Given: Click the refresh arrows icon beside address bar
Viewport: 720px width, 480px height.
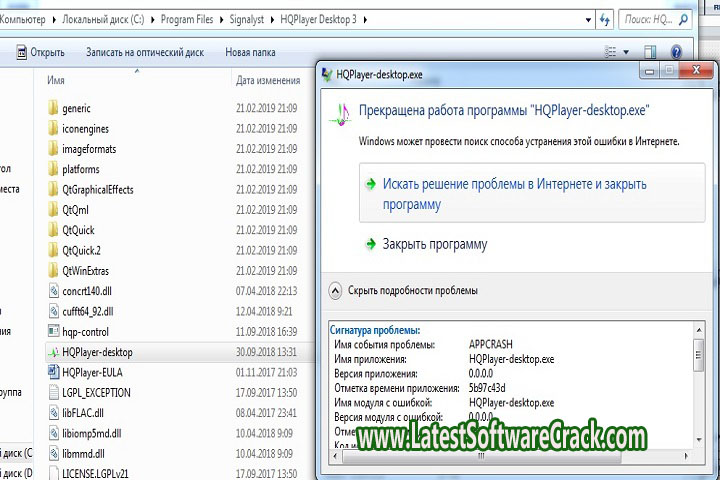Looking at the screenshot, I should (604, 19).
